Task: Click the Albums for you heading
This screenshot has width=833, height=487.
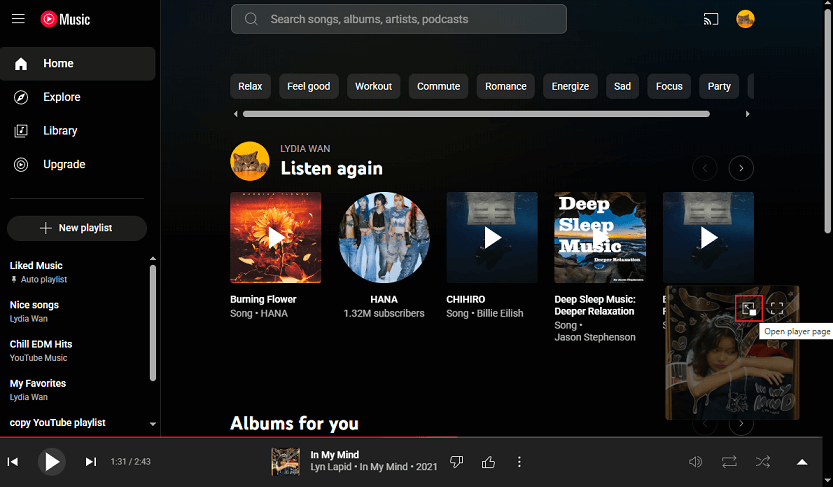Action: click(294, 423)
